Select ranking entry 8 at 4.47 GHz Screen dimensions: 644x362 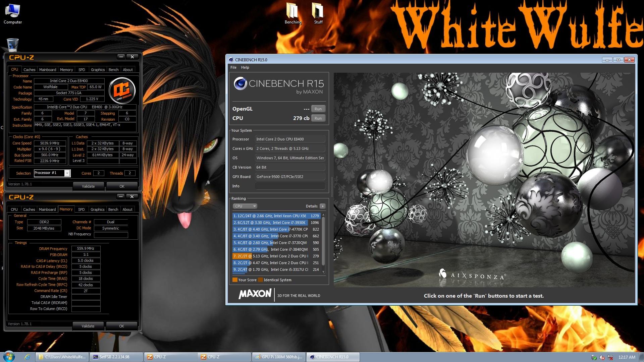click(x=276, y=263)
